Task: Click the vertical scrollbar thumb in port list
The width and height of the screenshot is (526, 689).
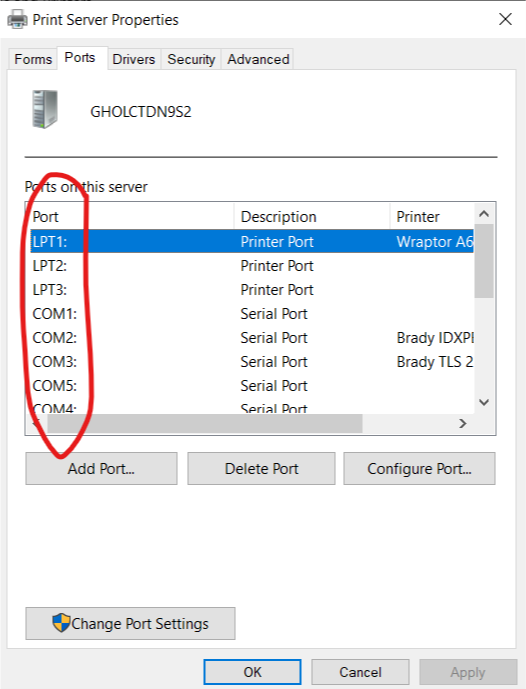Action: coord(484,261)
